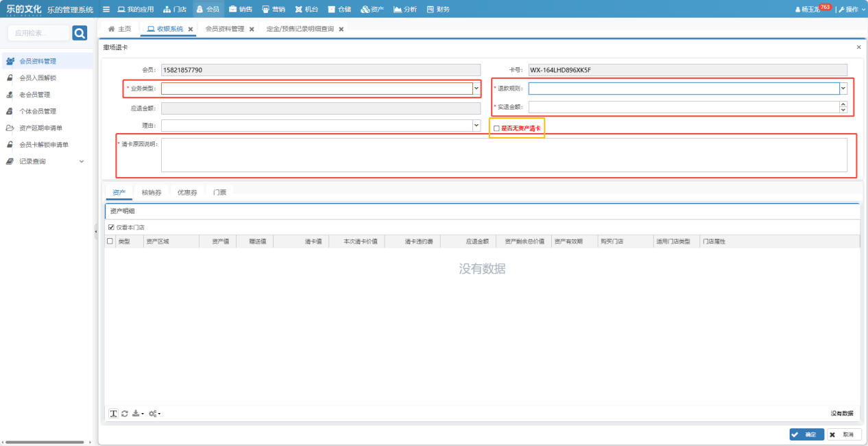
Task: Click the 确定 confirm button
Action: (x=806, y=434)
